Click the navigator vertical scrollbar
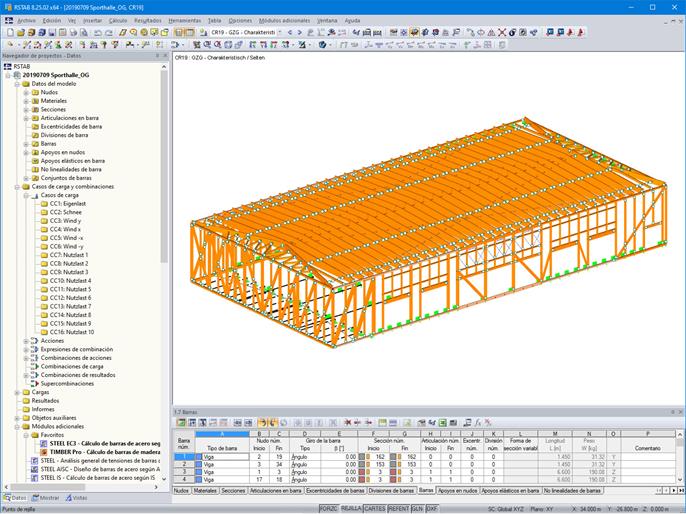 (164, 166)
